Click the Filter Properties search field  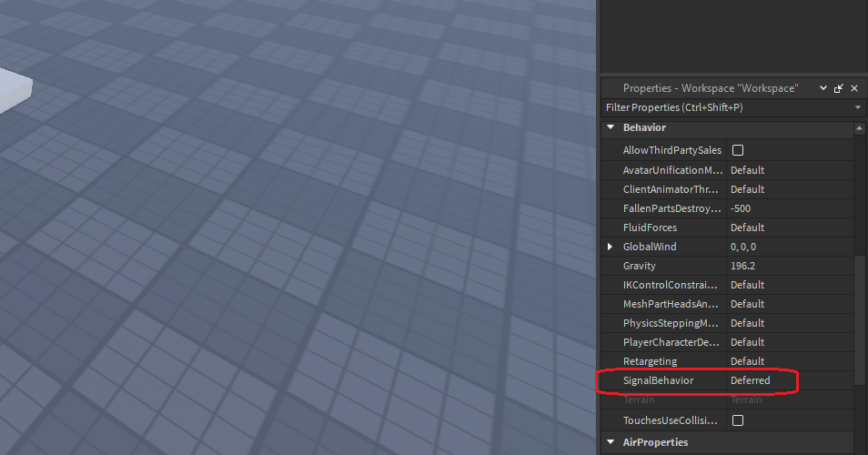(x=726, y=107)
